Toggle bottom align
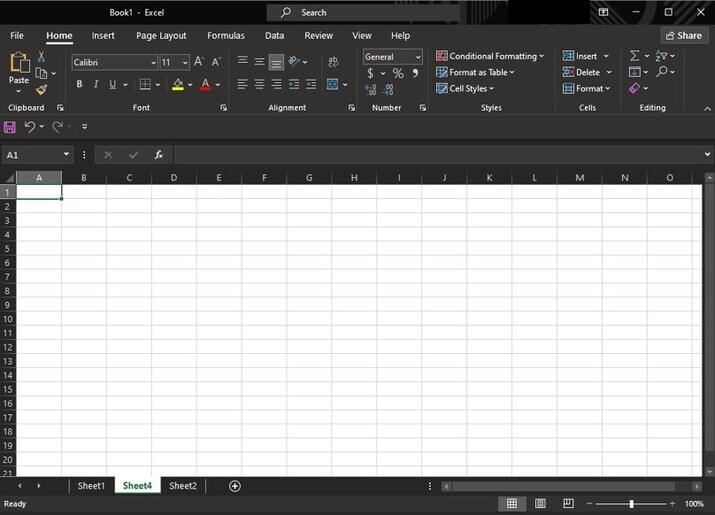The height and width of the screenshot is (515, 715). point(276,62)
